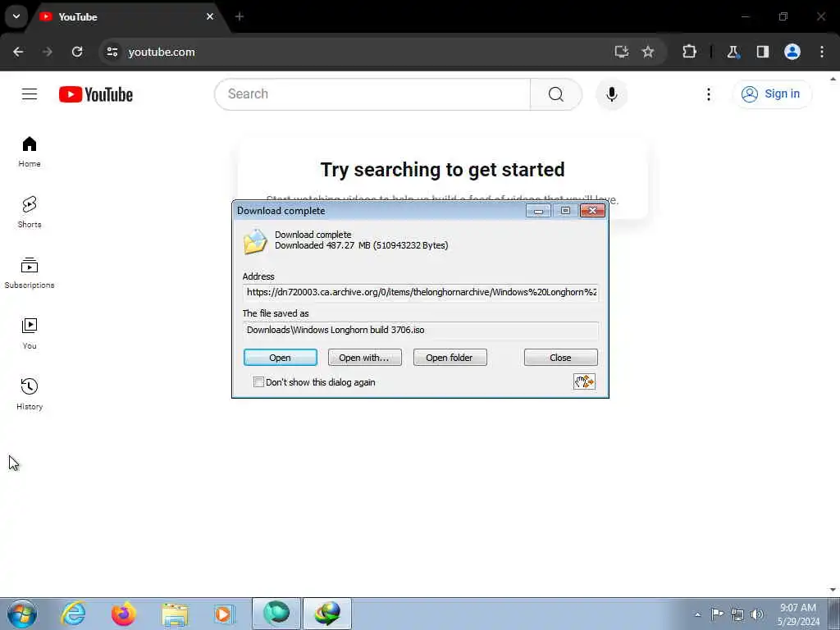840x630 pixels.
Task: Open the Chrome profile avatar
Action: [792, 52]
